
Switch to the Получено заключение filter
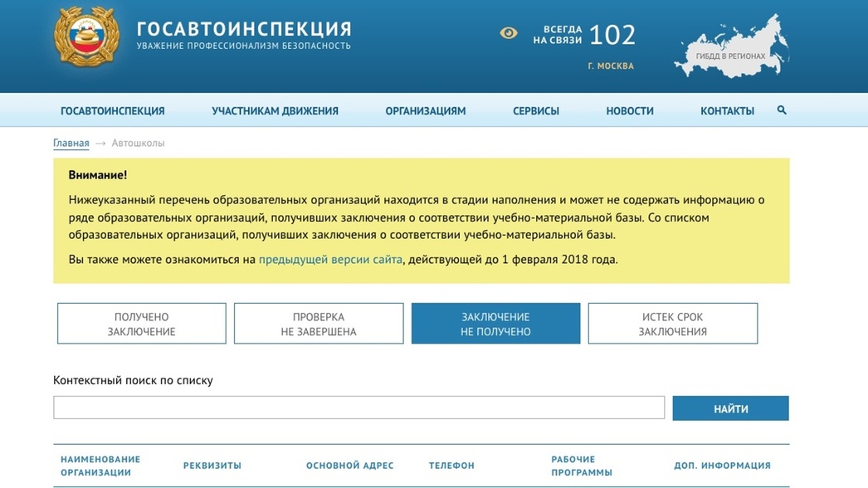coord(141,324)
